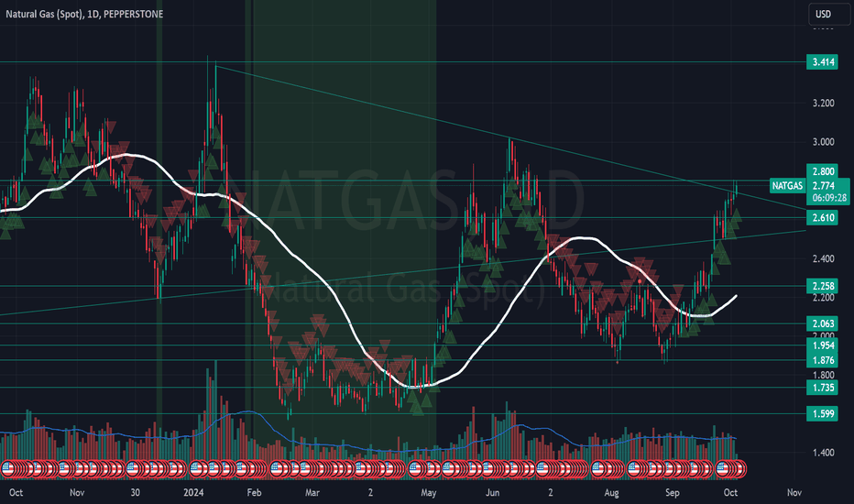The height and width of the screenshot is (504, 854).
Task: Select the 1.735 horizontal line price label
Action: point(822,388)
